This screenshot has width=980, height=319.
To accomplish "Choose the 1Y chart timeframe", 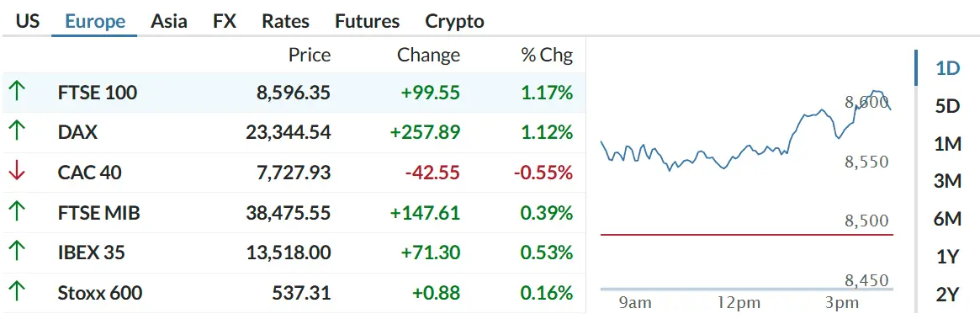I will 947,257.
